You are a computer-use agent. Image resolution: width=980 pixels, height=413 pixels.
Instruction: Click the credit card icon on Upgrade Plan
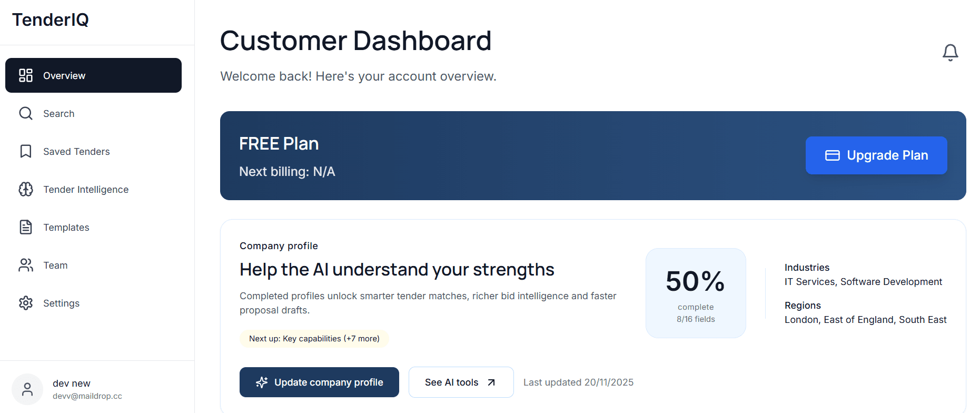[833, 155]
